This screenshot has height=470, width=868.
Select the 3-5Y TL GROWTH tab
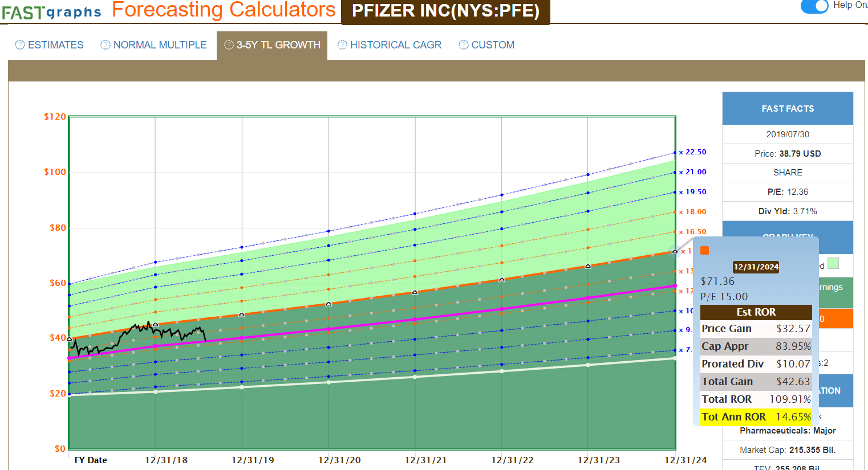(272, 45)
